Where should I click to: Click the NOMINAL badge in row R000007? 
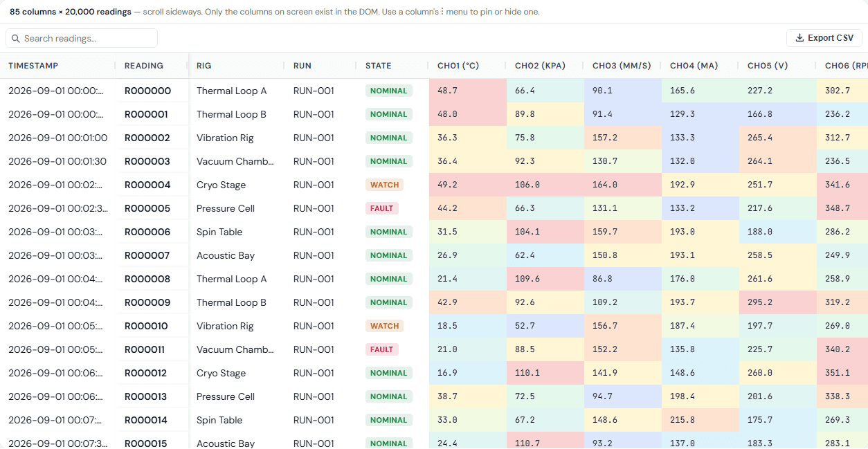click(x=389, y=255)
